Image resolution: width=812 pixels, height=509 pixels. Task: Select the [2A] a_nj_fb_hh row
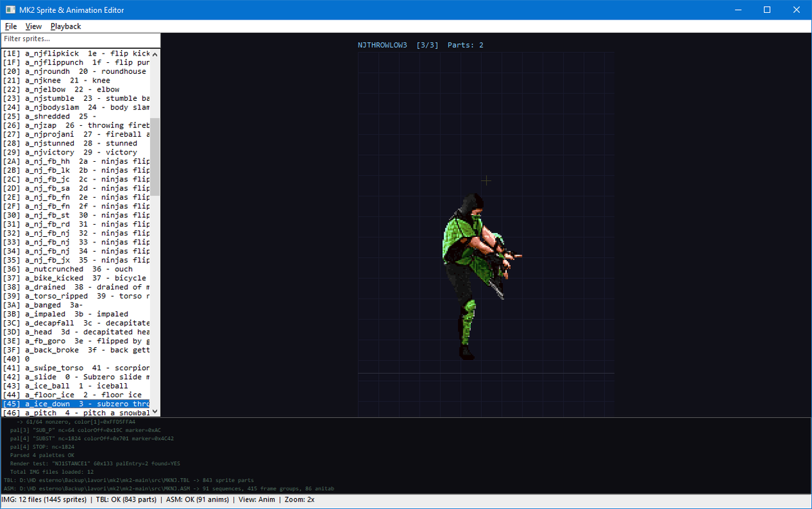75,161
